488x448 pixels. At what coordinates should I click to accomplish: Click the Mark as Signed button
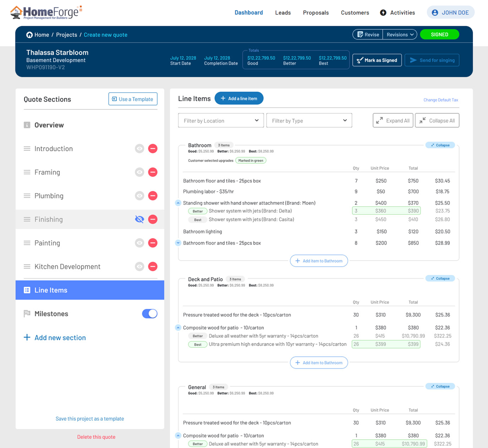click(377, 60)
